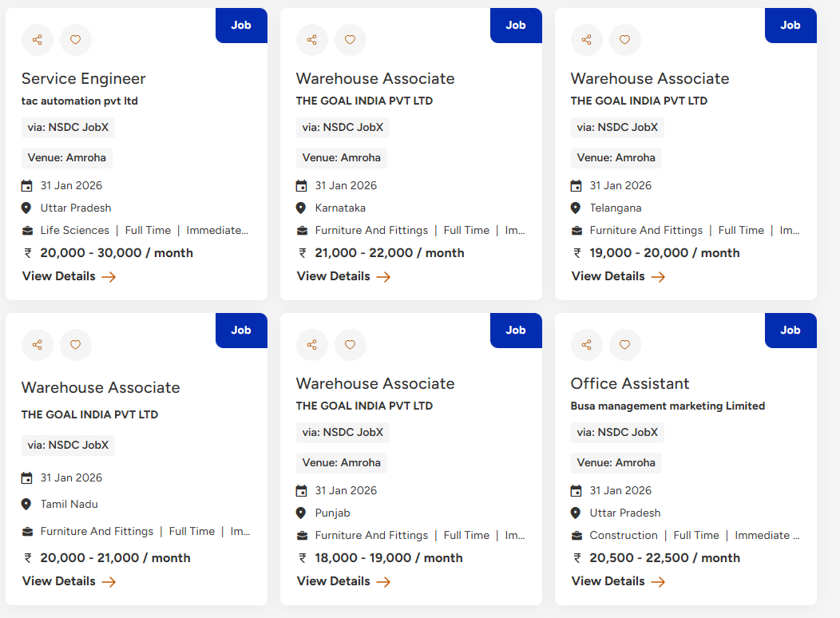Click heart icon on Punjab job card

[x=351, y=345]
